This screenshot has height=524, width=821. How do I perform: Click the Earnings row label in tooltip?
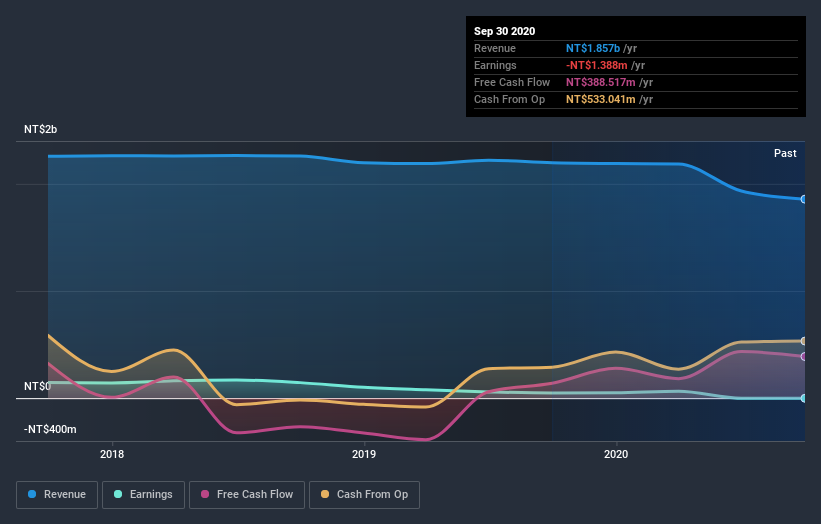tap(495, 65)
